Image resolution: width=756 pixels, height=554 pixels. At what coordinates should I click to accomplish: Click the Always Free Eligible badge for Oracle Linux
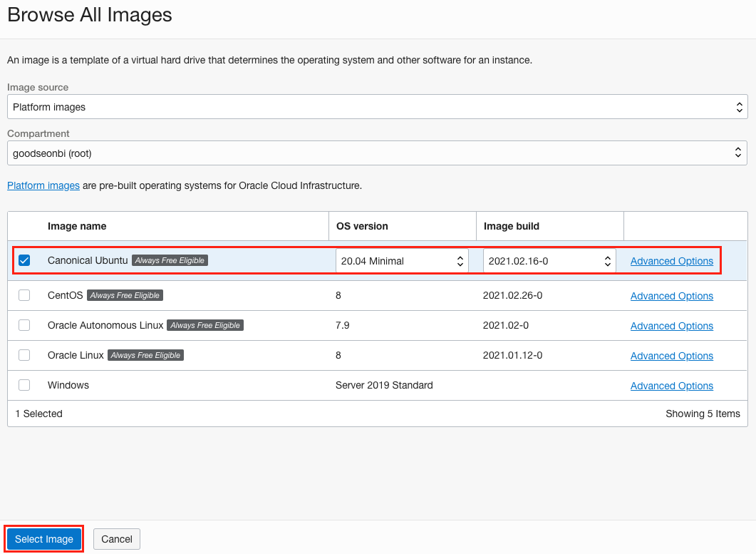pos(145,355)
